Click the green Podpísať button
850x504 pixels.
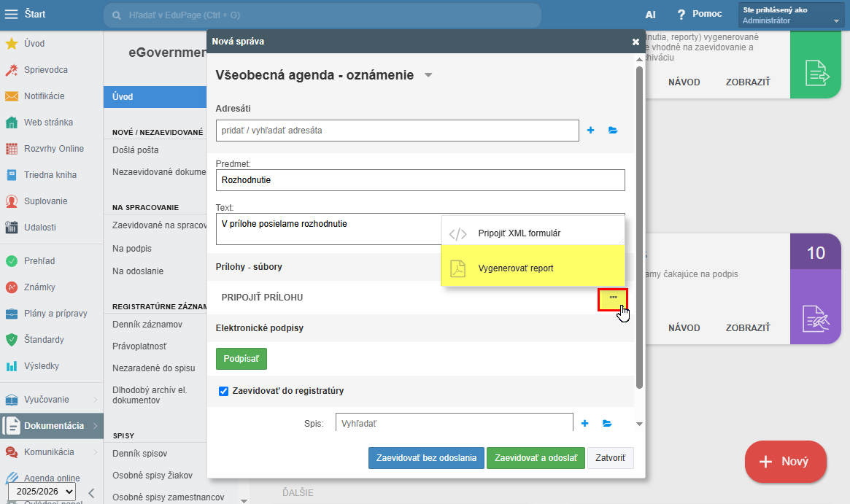pyautogui.click(x=242, y=358)
